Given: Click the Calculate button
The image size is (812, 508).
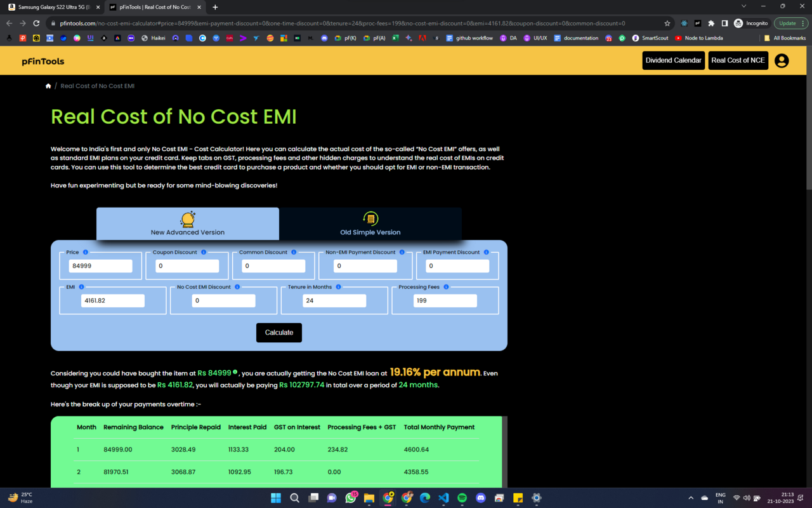Looking at the screenshot, I should click(x=279, y=333).
